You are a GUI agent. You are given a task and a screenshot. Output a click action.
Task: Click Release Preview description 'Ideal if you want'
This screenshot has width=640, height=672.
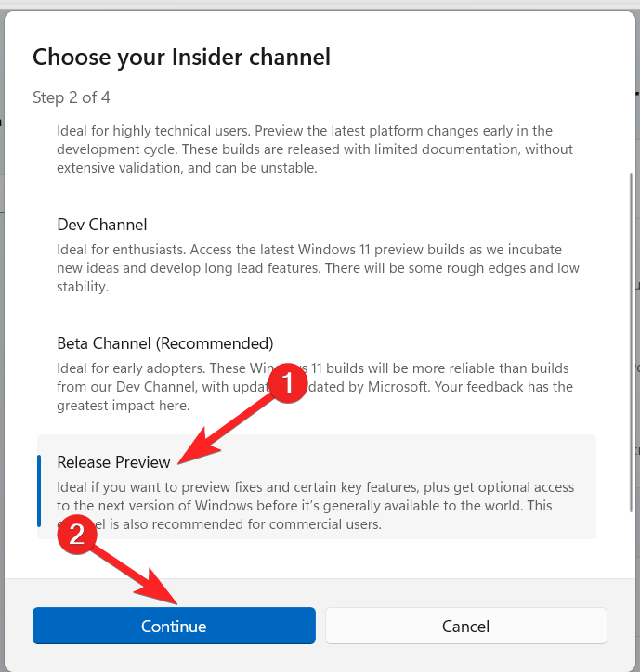tap(315, 506)
